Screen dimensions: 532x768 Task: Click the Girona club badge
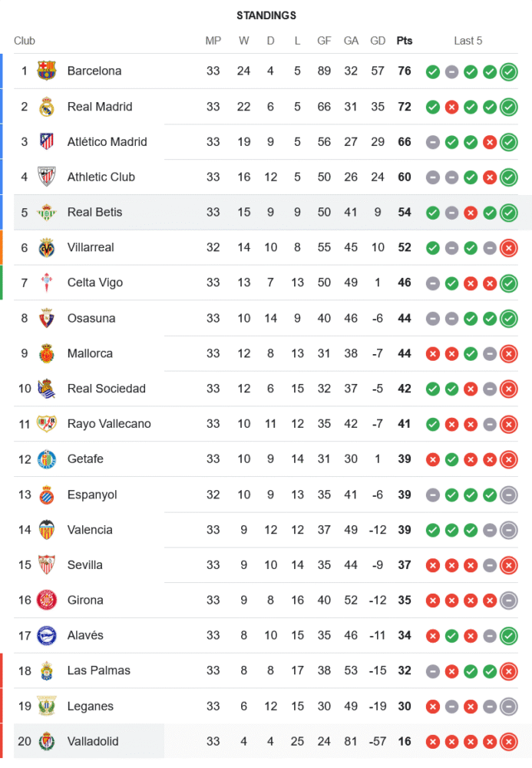coord(47,600)
